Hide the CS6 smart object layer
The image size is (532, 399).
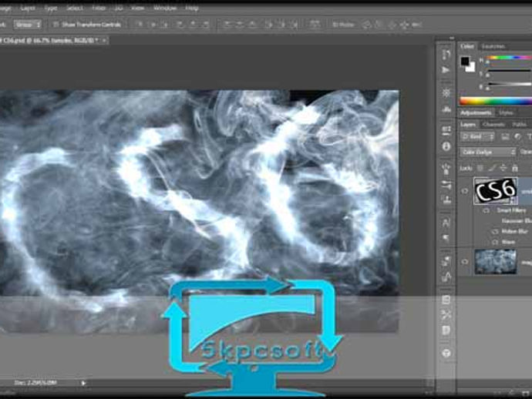[x=465, y=191]
